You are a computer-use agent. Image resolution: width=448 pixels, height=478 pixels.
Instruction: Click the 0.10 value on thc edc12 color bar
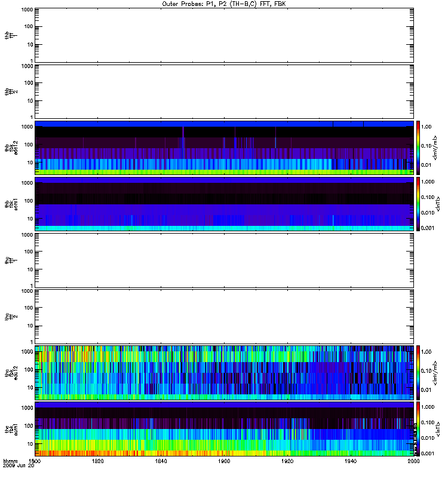tap(426, 371)
